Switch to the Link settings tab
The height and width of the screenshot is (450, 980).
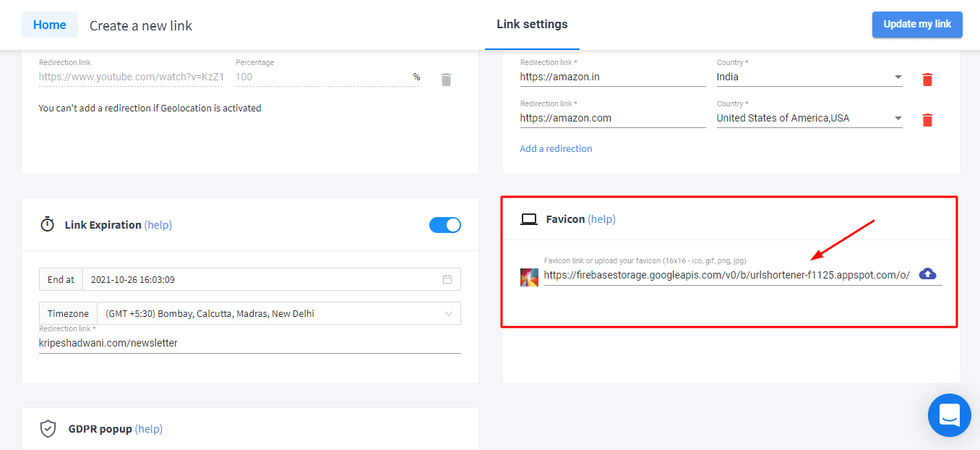532,25
